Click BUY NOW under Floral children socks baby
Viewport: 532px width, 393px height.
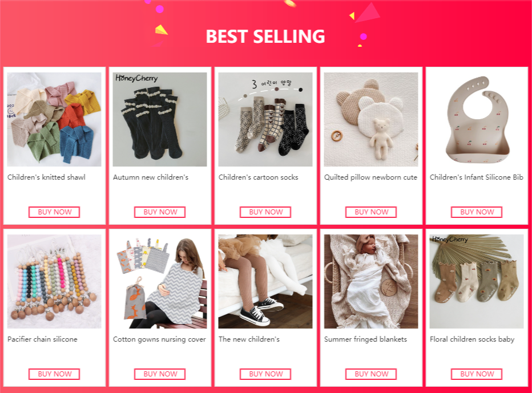coord(477,374)
